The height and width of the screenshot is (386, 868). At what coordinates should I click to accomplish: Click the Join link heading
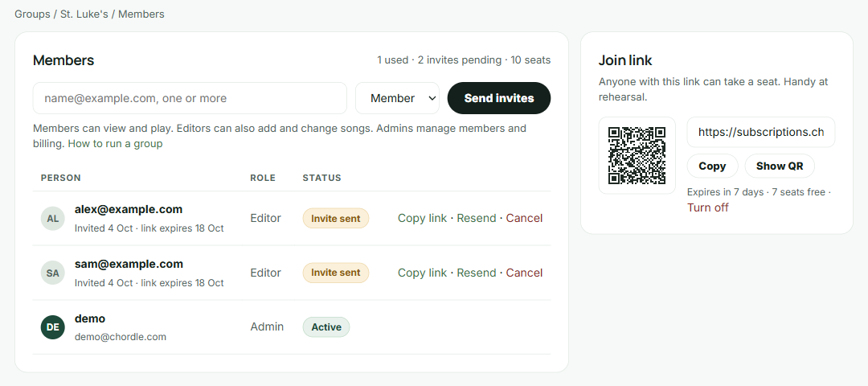tap(625, 60)
